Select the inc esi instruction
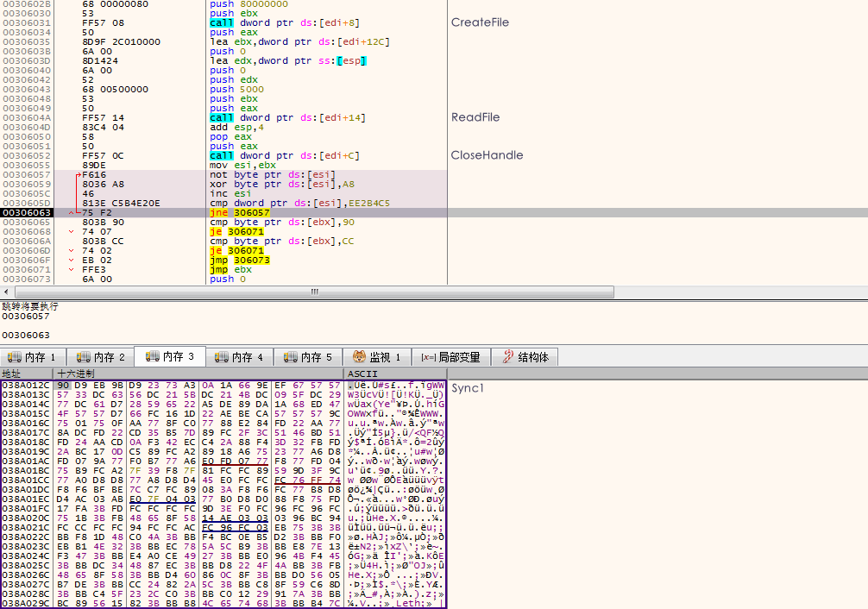Viewport: 868px width, 609px height. point(230,193)
